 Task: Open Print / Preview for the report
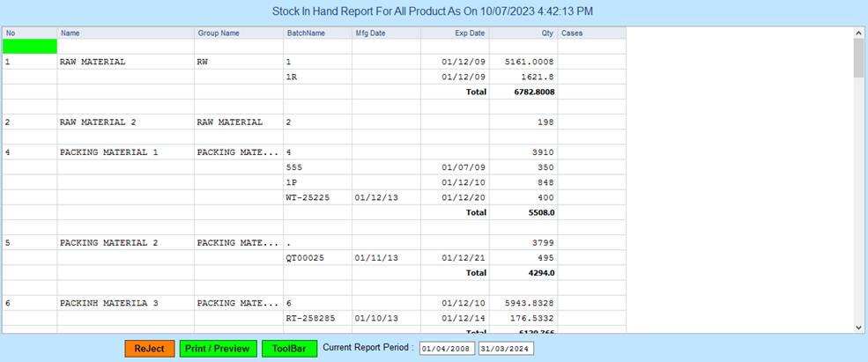(219, 349)
